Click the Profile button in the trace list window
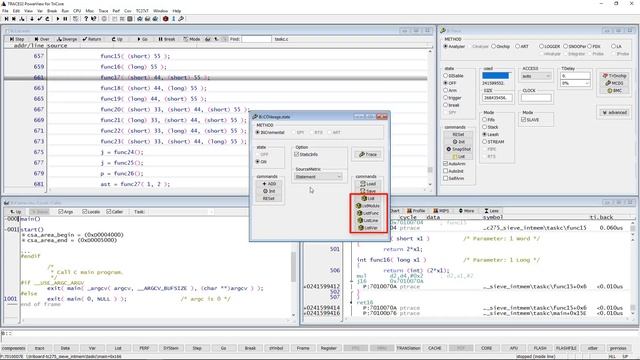Screen dimensions: 640x360 point(416,211)
